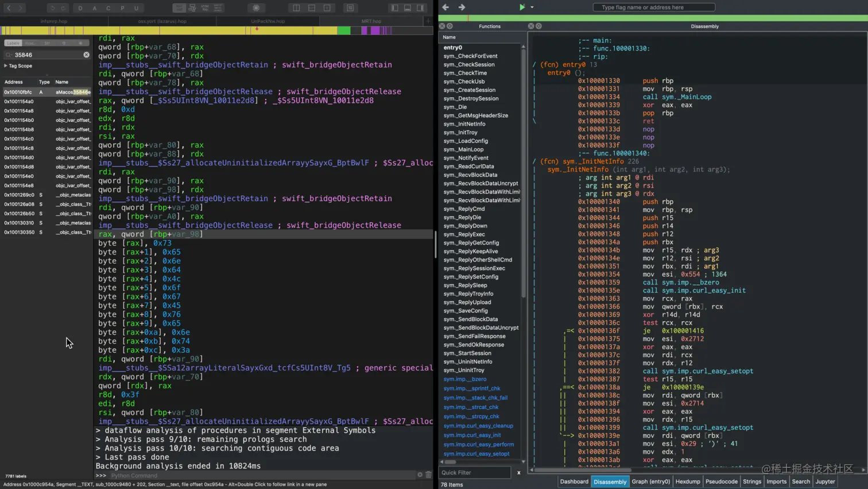Click the third split layout icon
The height and width of the screenshot is (489, 868).
pyautogui.click(x=327, y=8)
